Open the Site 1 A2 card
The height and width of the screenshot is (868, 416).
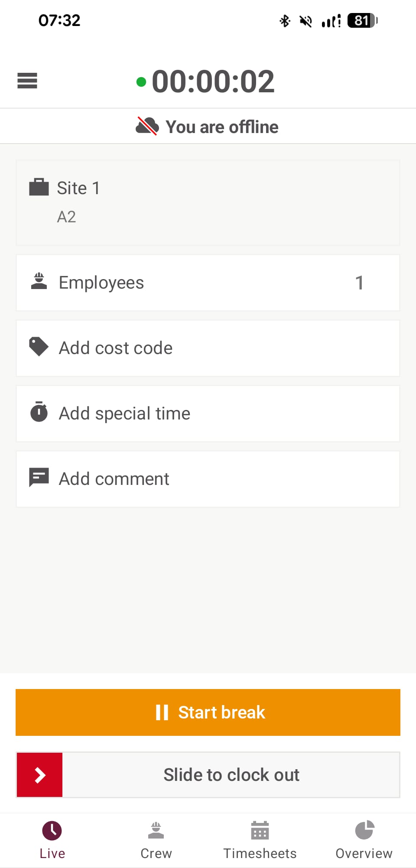208,202
